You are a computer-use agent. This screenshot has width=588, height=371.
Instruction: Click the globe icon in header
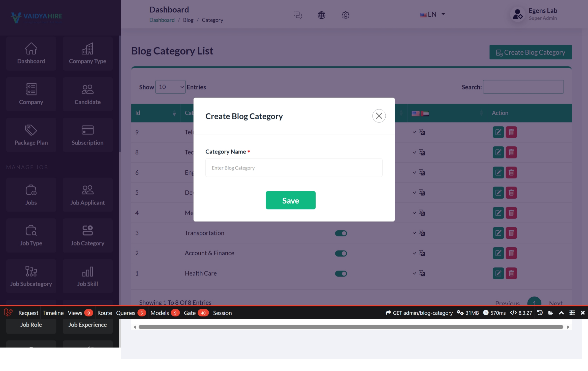(321, 15)
